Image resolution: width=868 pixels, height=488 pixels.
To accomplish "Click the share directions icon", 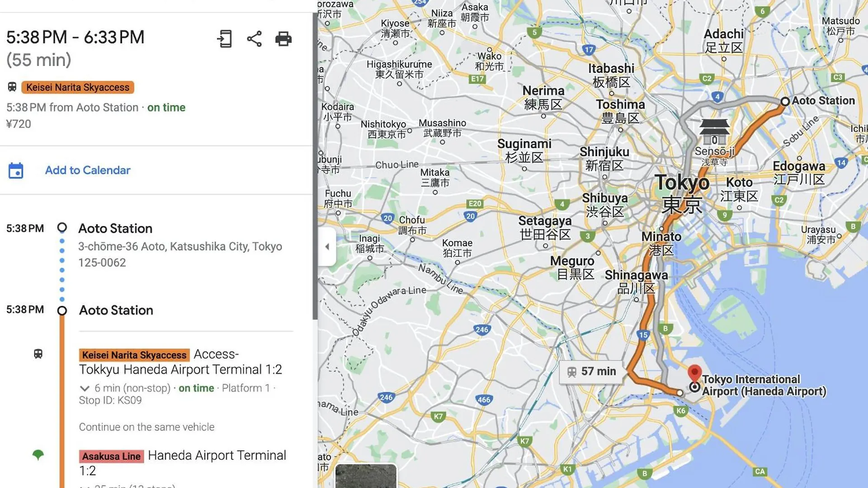I will click(x=254, y=39).
